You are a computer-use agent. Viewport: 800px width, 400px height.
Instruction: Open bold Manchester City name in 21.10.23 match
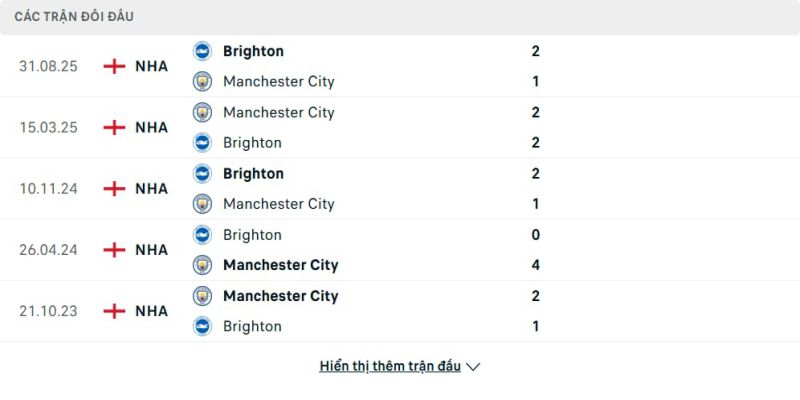point(280,296)
